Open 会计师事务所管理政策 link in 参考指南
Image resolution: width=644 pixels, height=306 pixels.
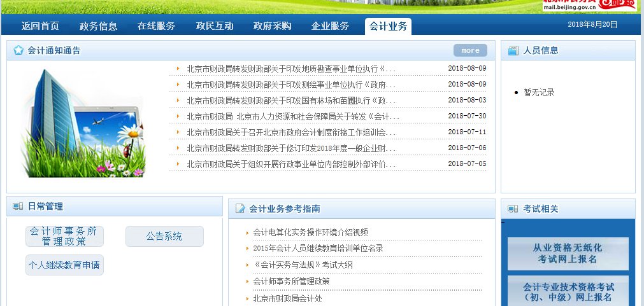click(291, 281)
